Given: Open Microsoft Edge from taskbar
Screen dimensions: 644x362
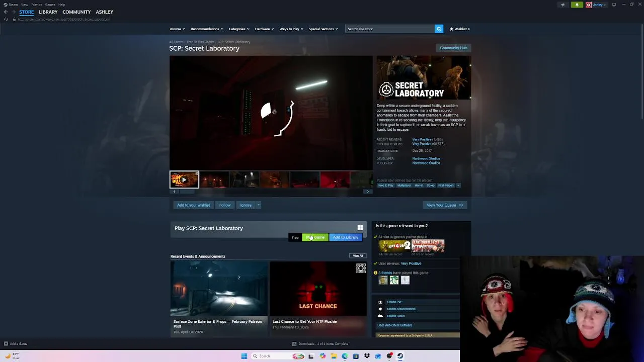Looking at the screenshot, I should [x=345, y=356].
